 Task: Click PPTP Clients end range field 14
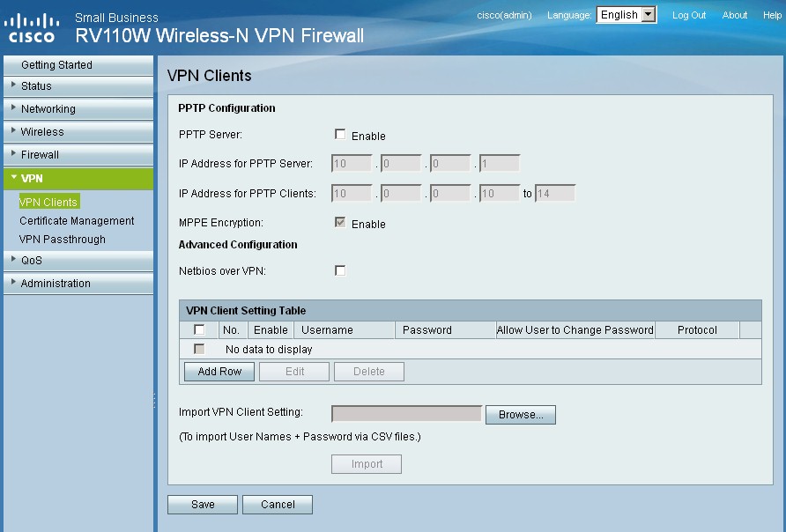pos(555,194)
